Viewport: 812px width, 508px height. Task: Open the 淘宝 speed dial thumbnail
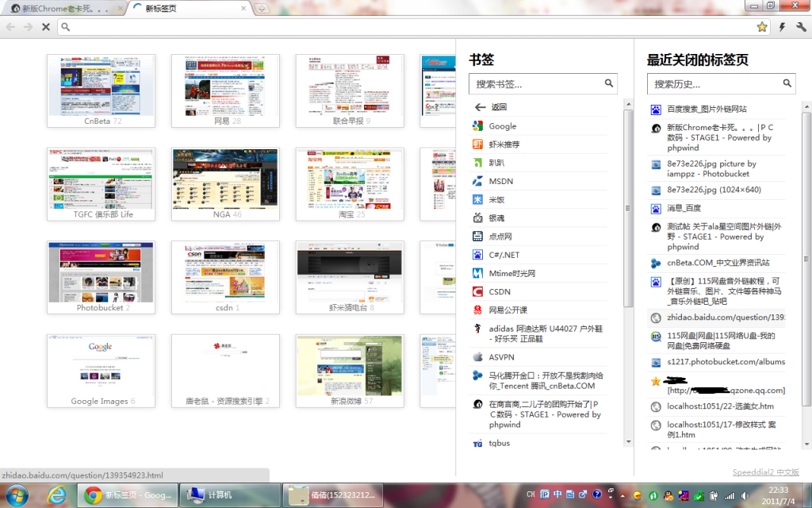[x=350, y=184]
